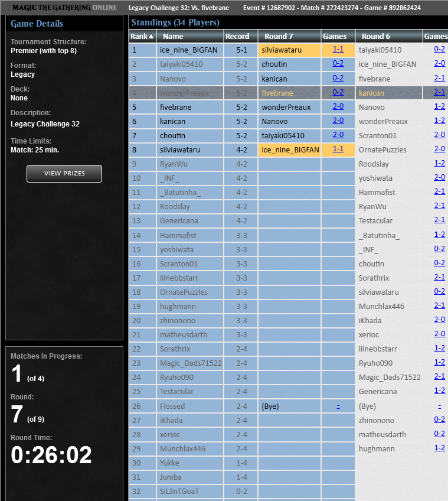Image resolution: width=448 pixels, height=501 pixels.
Task: Select lilnebbstarr name in rank 17 row
Action: click(x=179, y=278)
